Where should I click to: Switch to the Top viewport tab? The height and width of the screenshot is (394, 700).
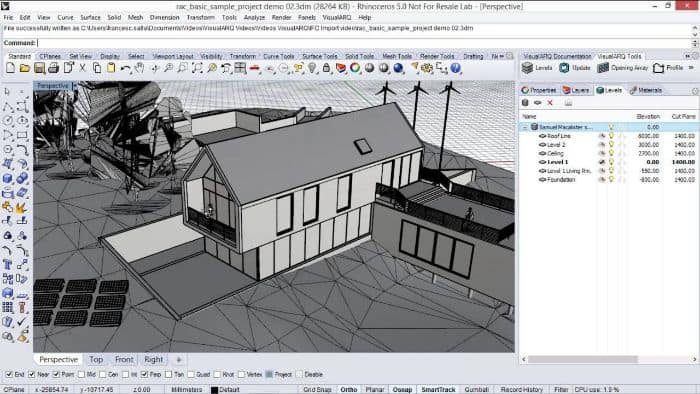[96, 360]
